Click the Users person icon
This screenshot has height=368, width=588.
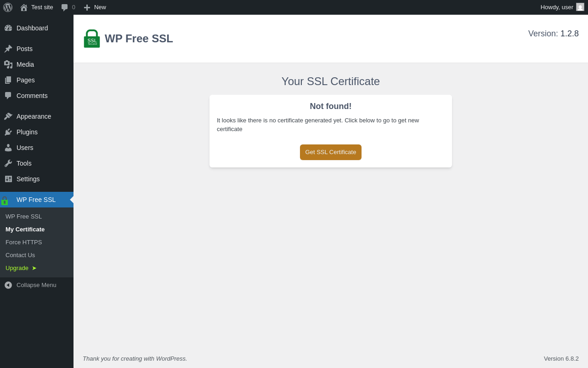(x=8, y=148)
